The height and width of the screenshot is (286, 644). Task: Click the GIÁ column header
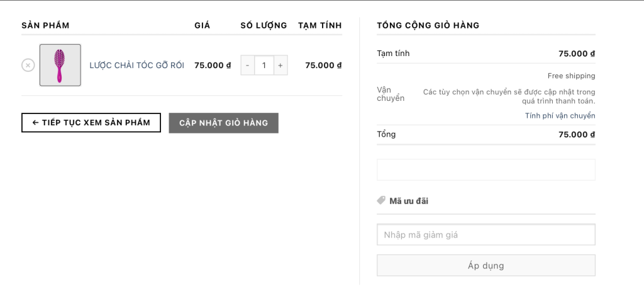point(203,25)
